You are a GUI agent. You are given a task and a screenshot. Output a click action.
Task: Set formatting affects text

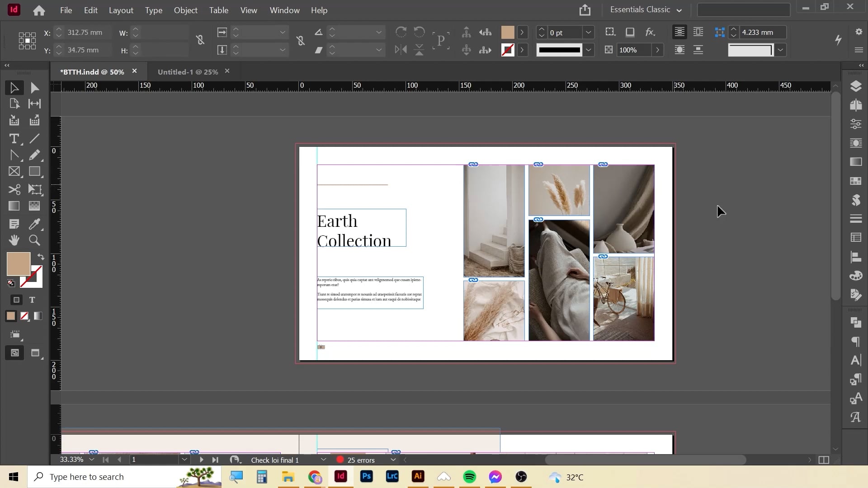(32, 300)
